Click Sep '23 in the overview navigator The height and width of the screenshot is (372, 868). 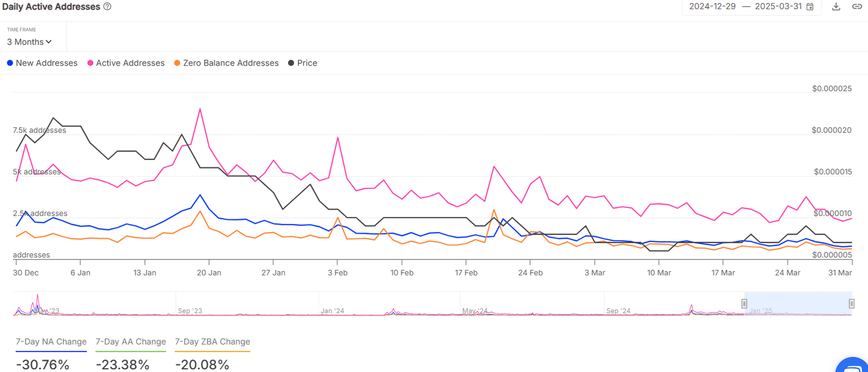coord(190,311)
